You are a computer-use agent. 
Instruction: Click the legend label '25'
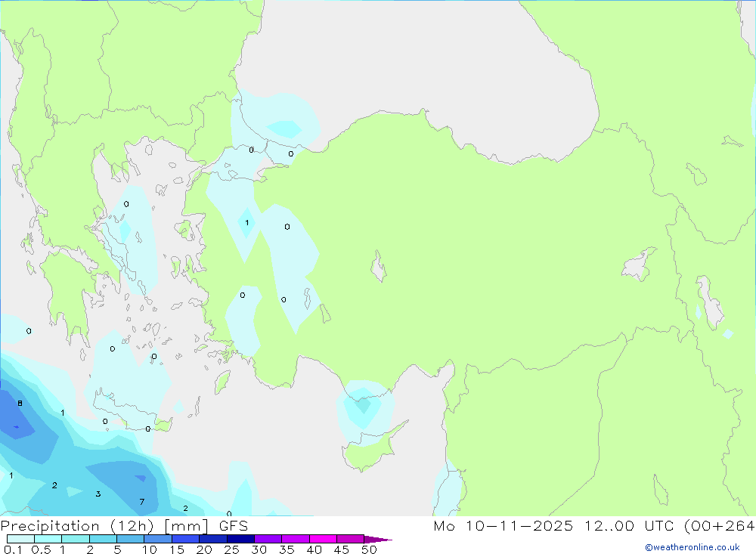coord(232,549)
